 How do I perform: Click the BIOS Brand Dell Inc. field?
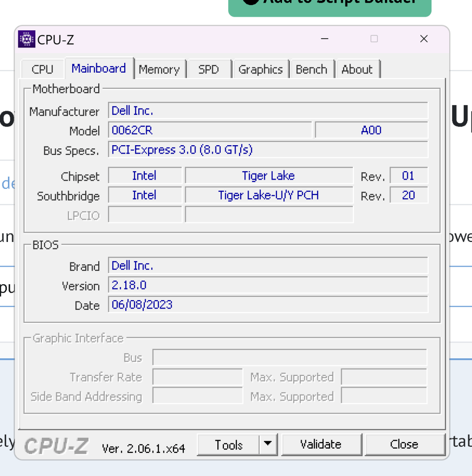pyautogui.click(x=268, y=266)
